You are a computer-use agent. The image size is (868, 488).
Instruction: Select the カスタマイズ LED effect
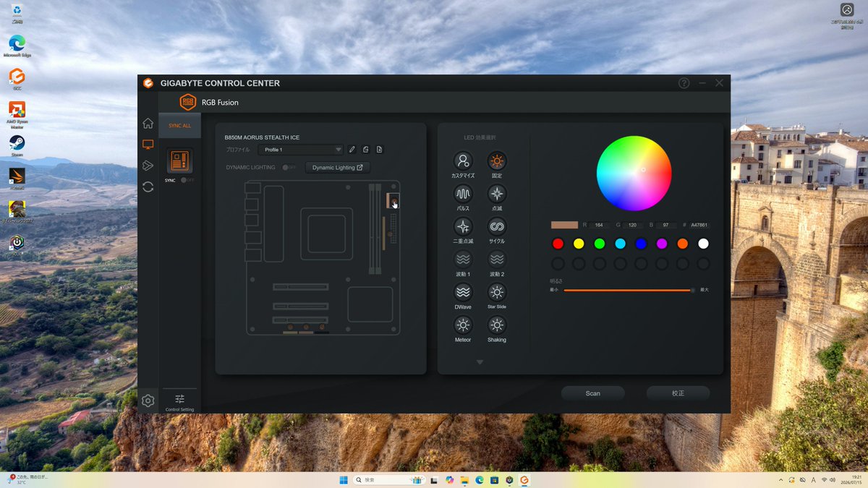coord(463,160)
